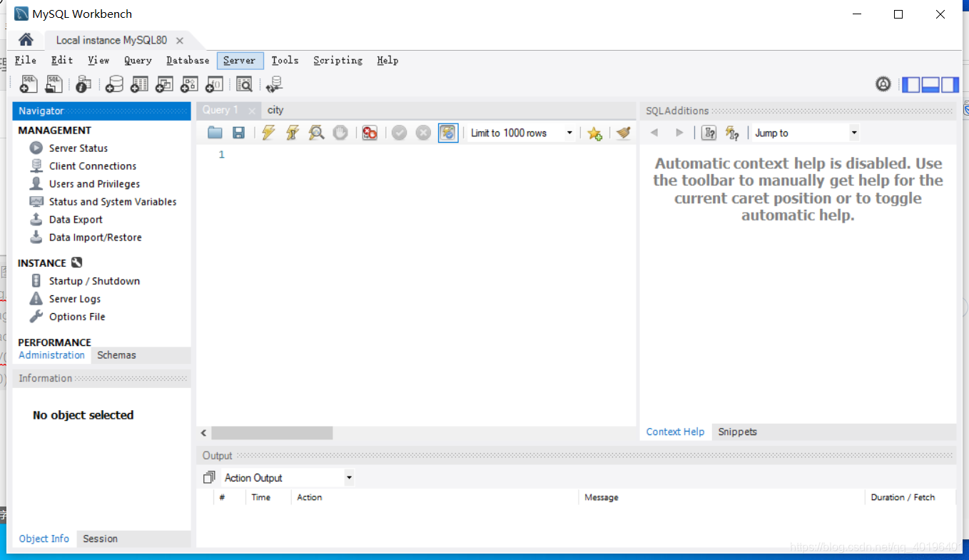Open Status and System Variables

coord(113,202)
